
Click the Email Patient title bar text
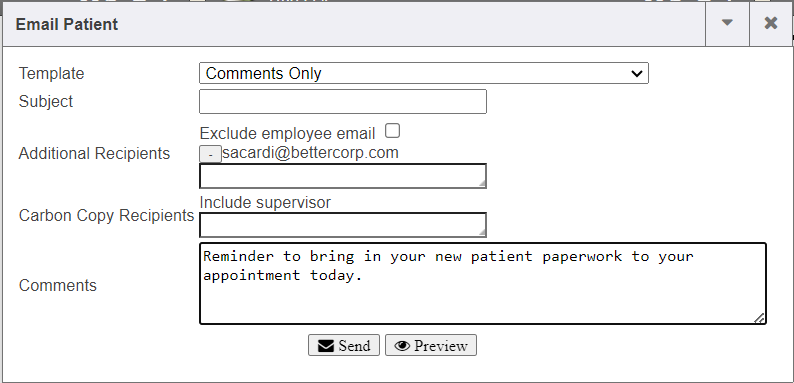[x=67, y=24]
